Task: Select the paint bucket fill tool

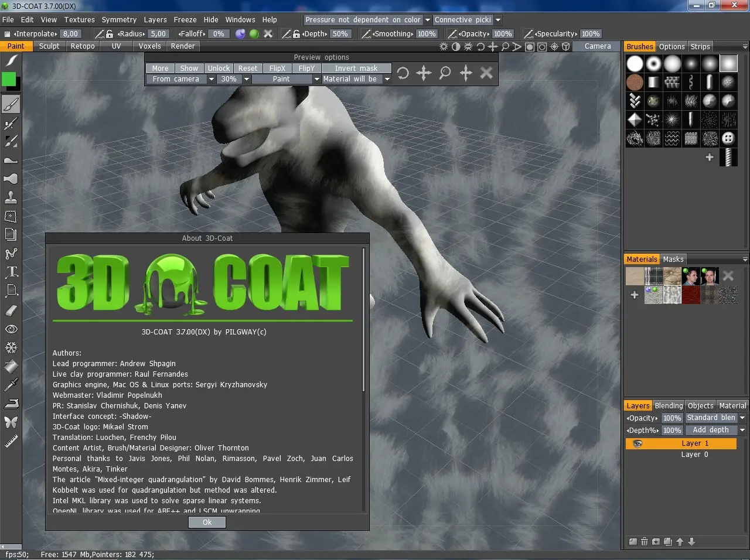Action: coord(11,366)
